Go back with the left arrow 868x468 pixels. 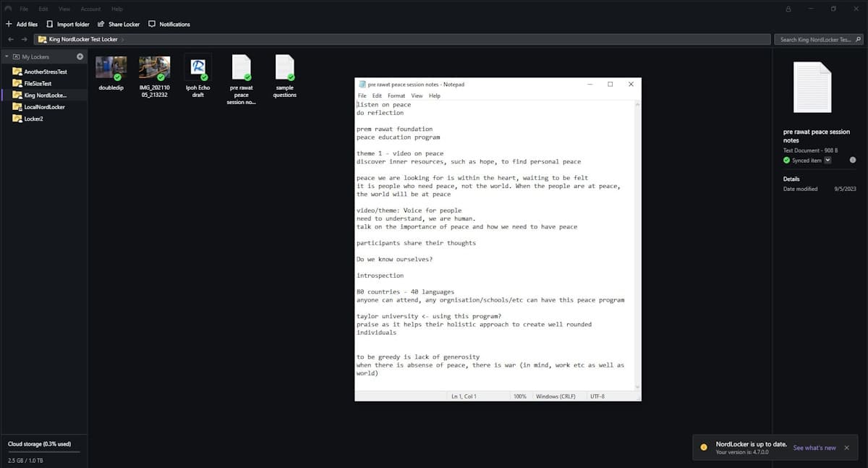pyautogui.click(x=10, y=39)
